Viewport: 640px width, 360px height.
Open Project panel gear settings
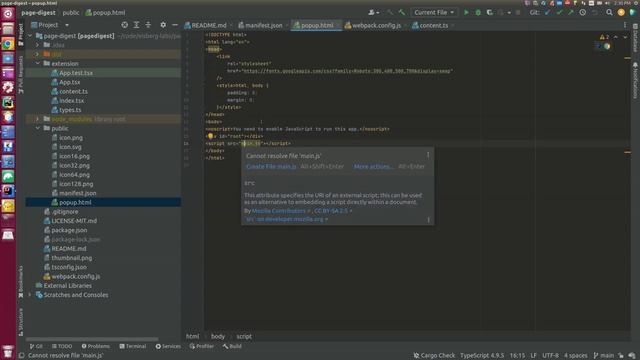click(x=163, y=25)
